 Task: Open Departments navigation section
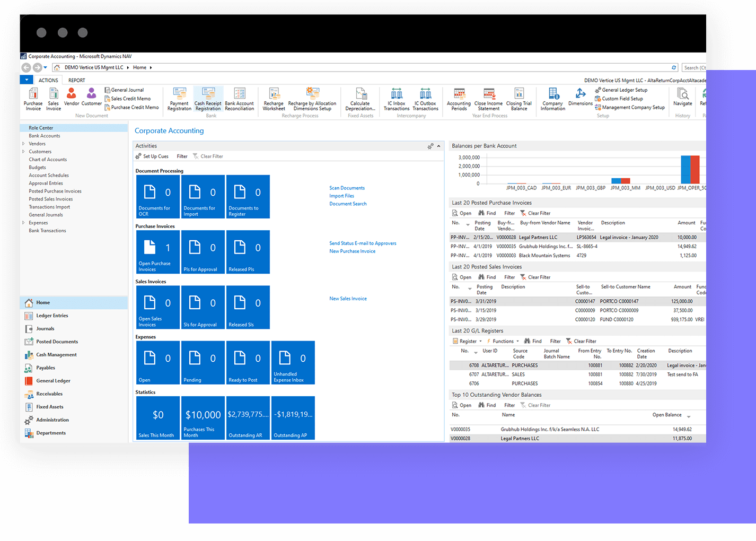74,433
